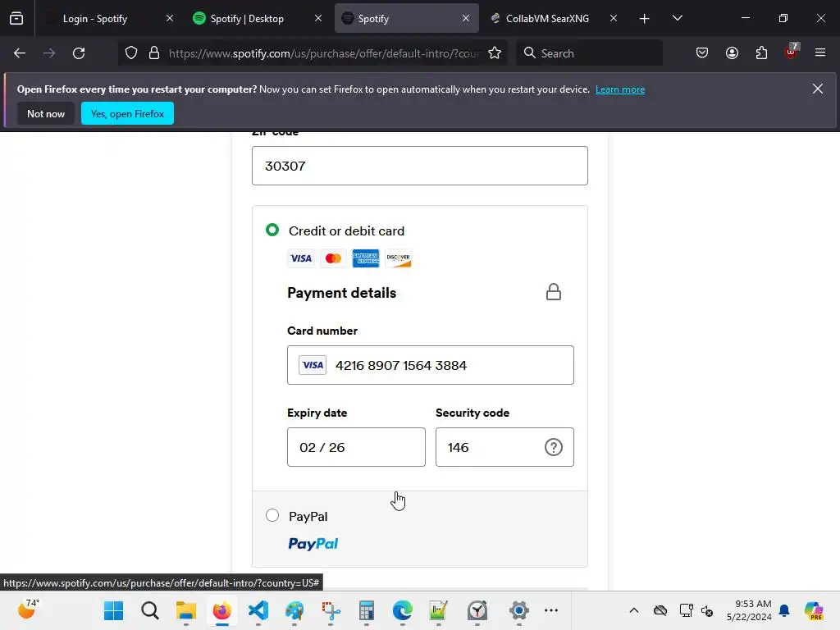The width and height of the screenshot is (840, 630).
Task: Click the Not now button
Action: point(46,113)
